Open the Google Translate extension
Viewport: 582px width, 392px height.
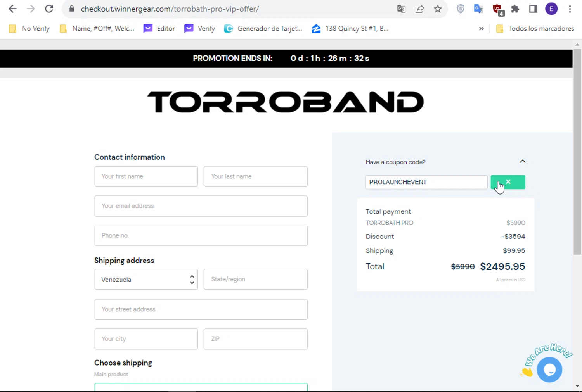(478, 9)
